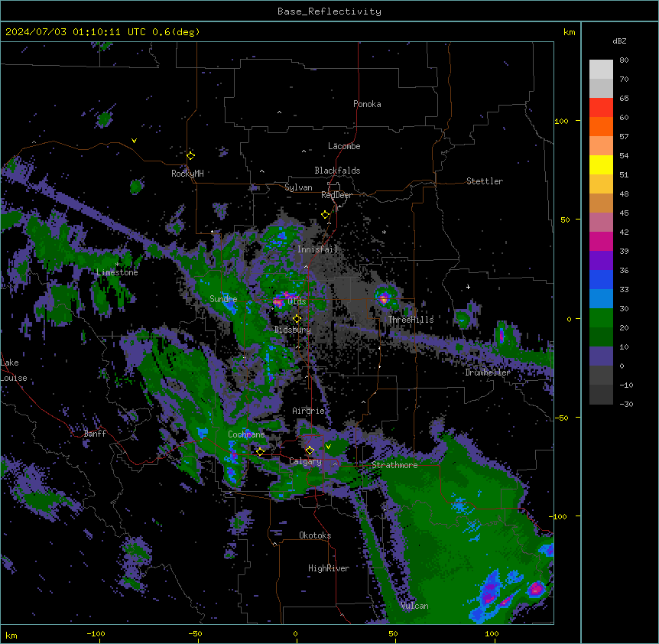
Task: Click the high reflectivity cell beside Olds
Action: point(278,302)
